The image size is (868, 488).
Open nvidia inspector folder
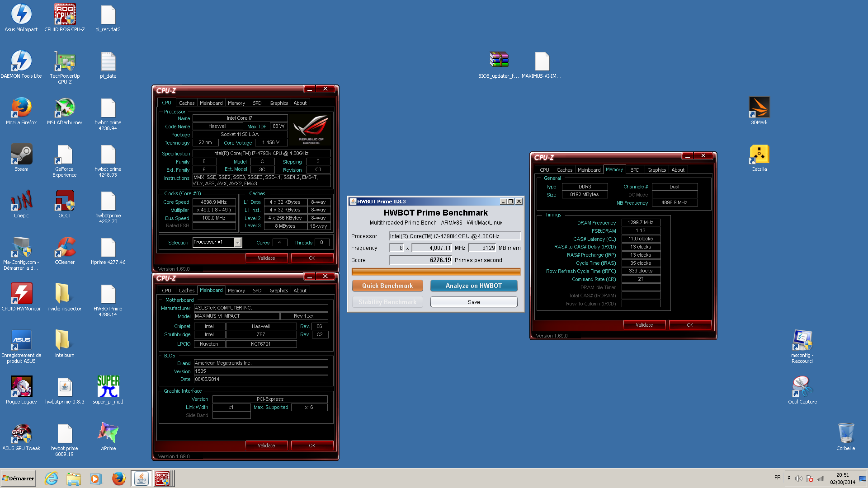coord(65,297)
